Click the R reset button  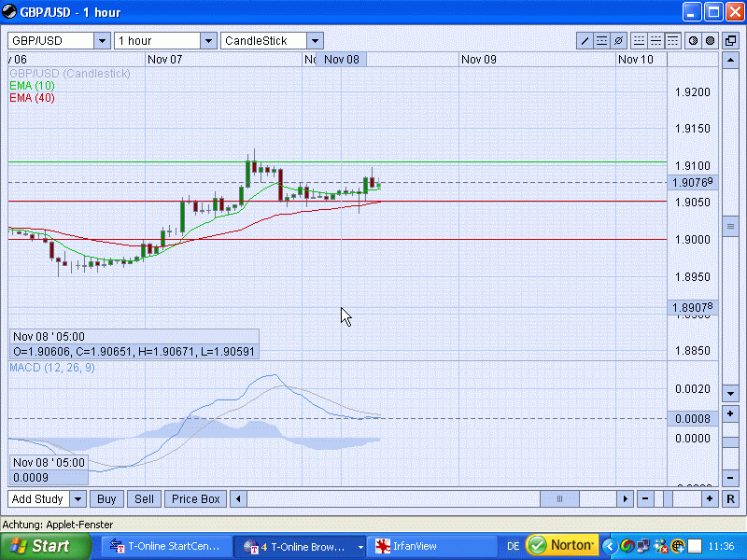pos(730,499)
